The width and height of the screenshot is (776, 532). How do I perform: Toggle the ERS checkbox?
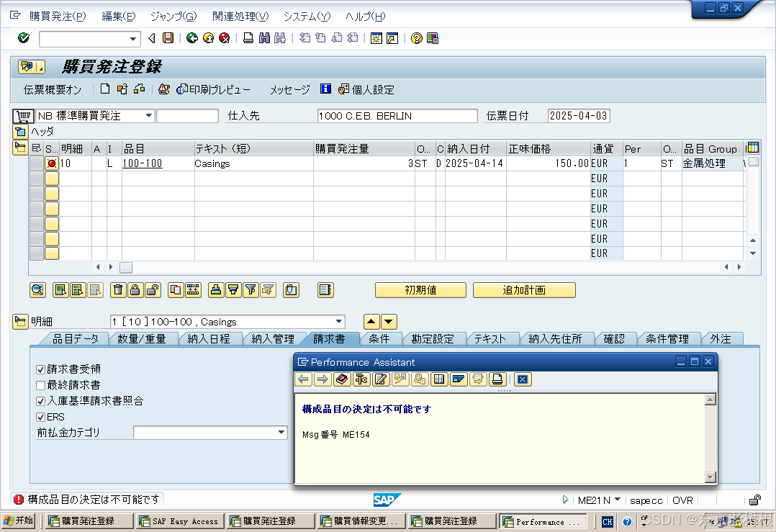[x=40, y=417]
